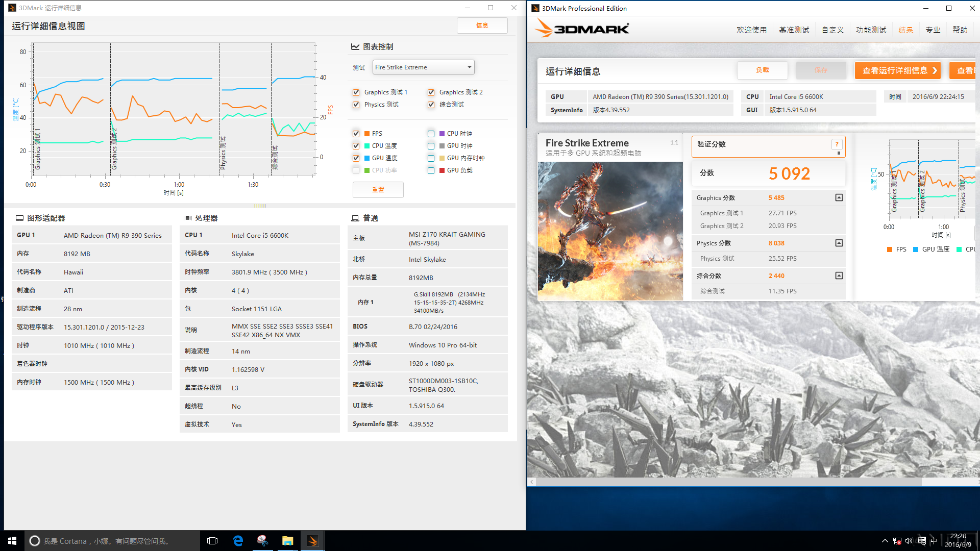980x551 pixels.
Task: Click Fire Strike Extreme thumbnail image
Action: coord(608,230)
